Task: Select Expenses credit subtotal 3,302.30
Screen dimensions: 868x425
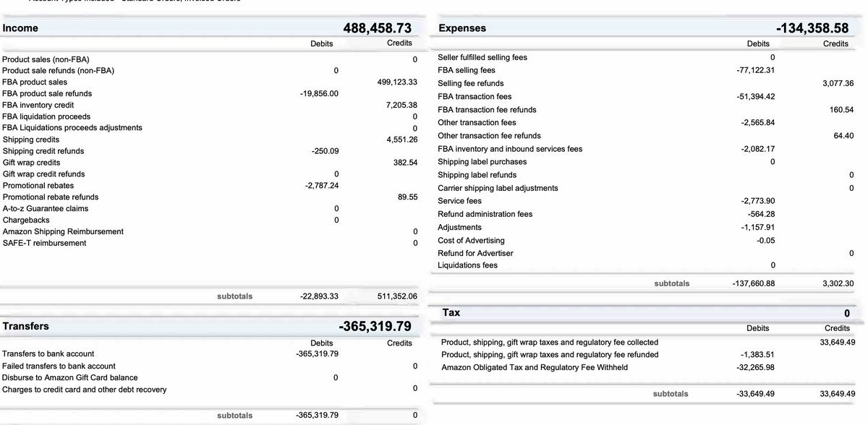Action: [838, 283]
